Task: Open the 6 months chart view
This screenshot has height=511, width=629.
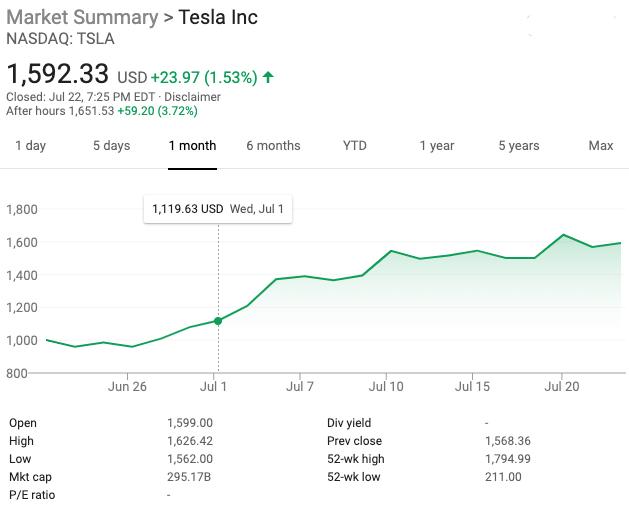Action: pyautogui.click(x=273, y=146)
